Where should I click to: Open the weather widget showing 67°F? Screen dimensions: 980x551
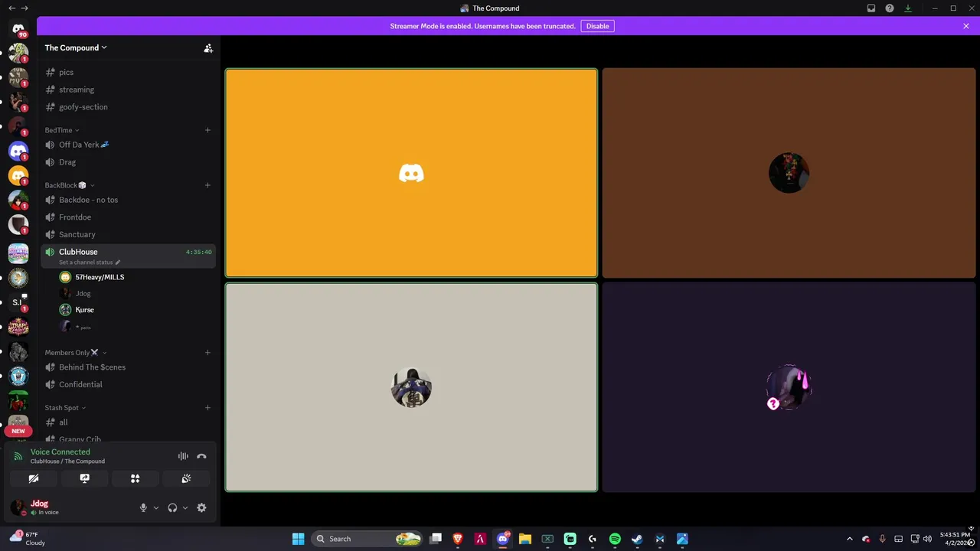point(28,539)
